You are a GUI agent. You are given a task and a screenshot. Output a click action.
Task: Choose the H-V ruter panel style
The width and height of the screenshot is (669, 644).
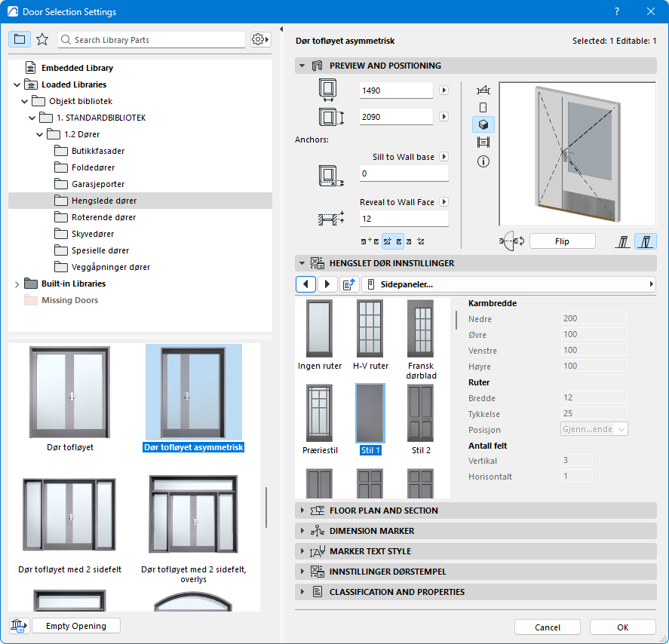tap(370, 329)
